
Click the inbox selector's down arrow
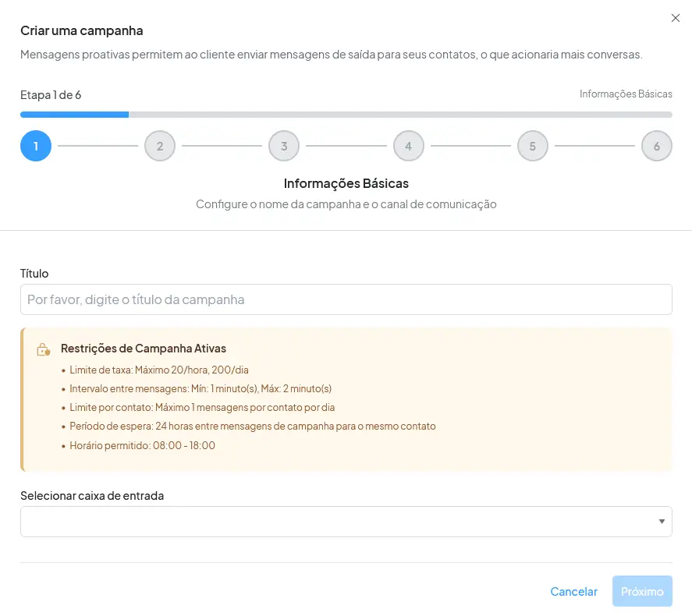pyautogui.click(x=662, y=522)
